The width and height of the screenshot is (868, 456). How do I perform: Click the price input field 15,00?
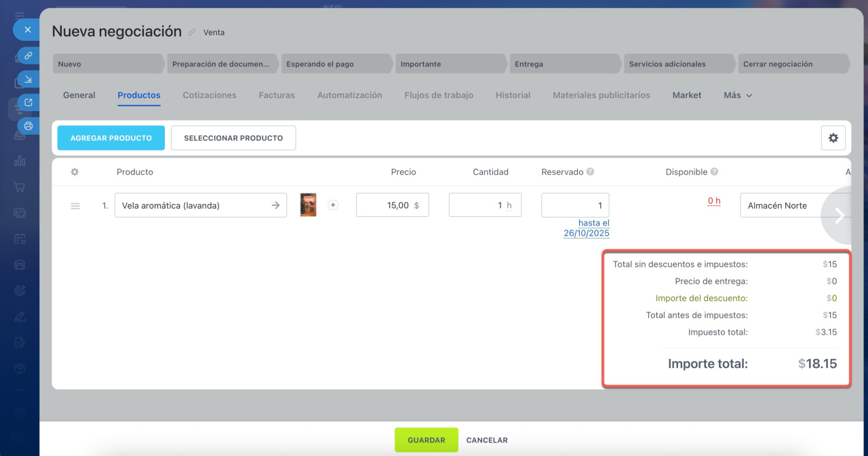[x=387, y=205]
